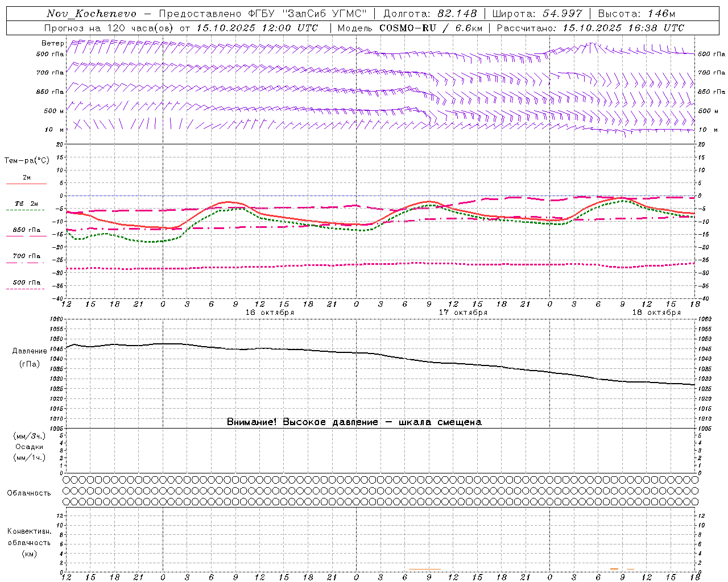The width and height of the screenshot is (728, 582).
Task: Select the "Прогноз на 120 часа(ов)" forecast text
Action: coord(110,28)
